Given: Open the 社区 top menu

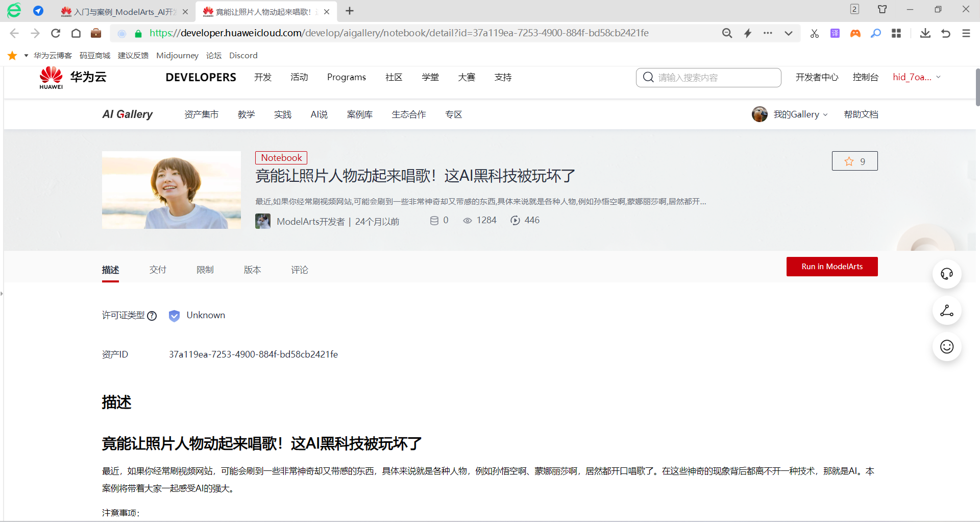Looking at the screenshot, I should pyautogui.click(x=394, y=78).
